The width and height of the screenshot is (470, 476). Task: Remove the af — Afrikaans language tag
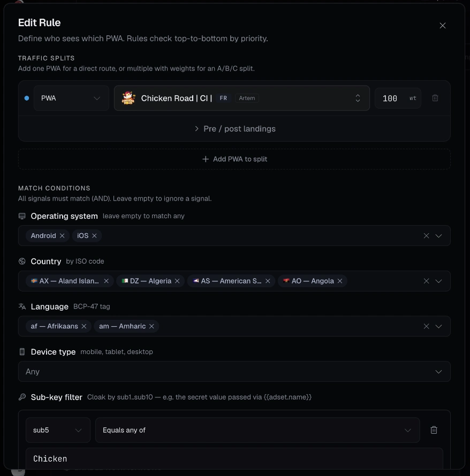coord(84,326)
